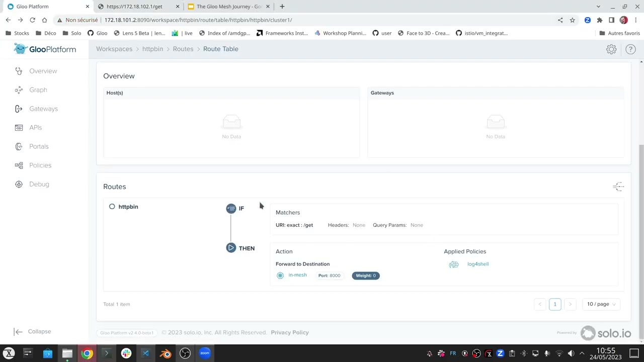Open Autres favoris bookmark folder
Image resolution: width=644 pixels, height=362 pixels.
(619, 33)
